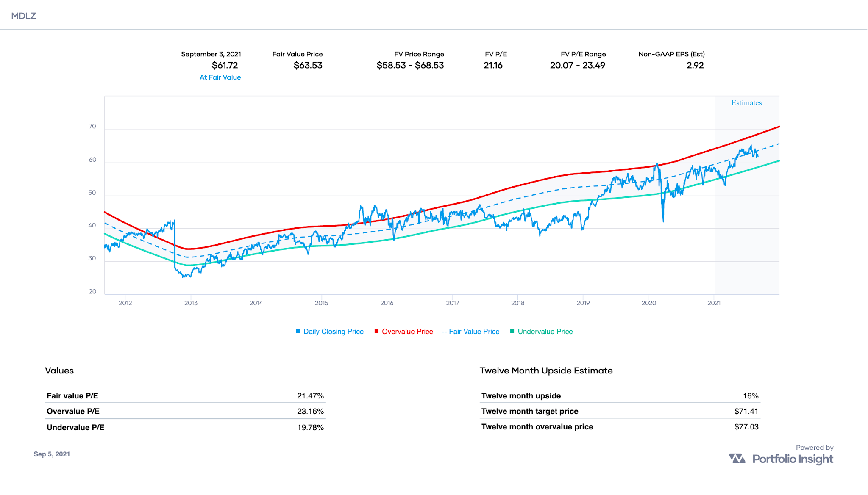
Task: Click the At Fair Value status link
Action: pos(220,77)
